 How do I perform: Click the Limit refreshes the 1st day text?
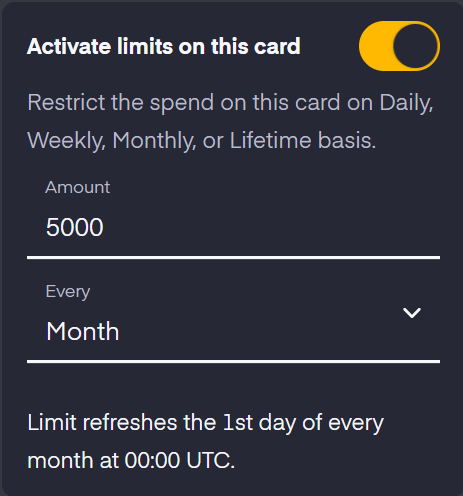205,423
